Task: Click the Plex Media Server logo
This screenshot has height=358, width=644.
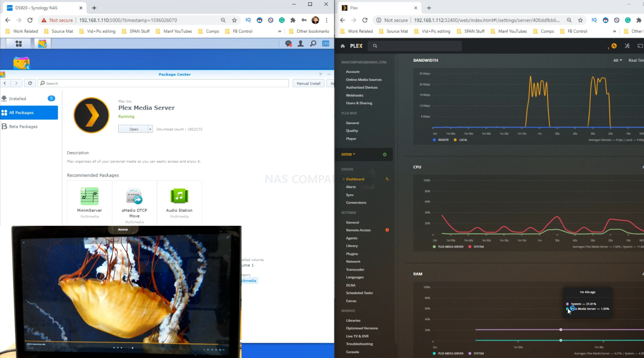Action: tap(91, 115)
